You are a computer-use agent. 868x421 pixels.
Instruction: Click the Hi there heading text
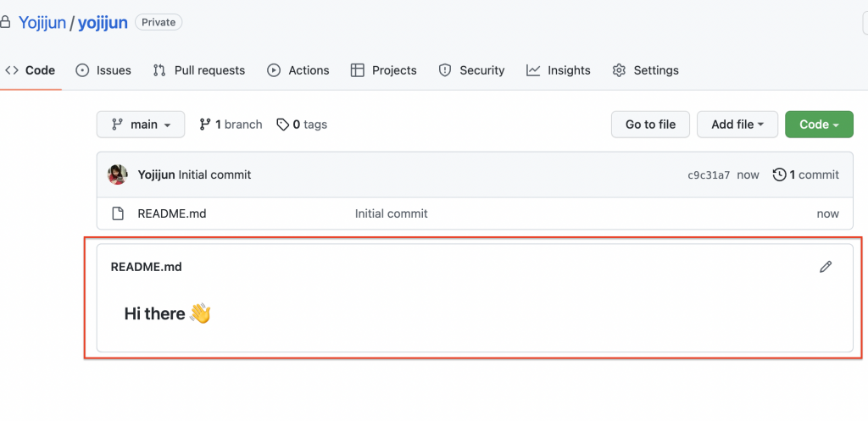[154, 313]
